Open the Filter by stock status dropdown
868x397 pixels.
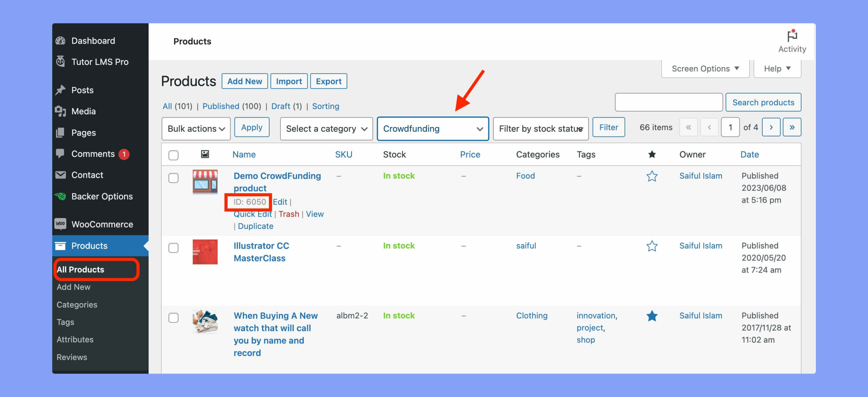(540, 129)
